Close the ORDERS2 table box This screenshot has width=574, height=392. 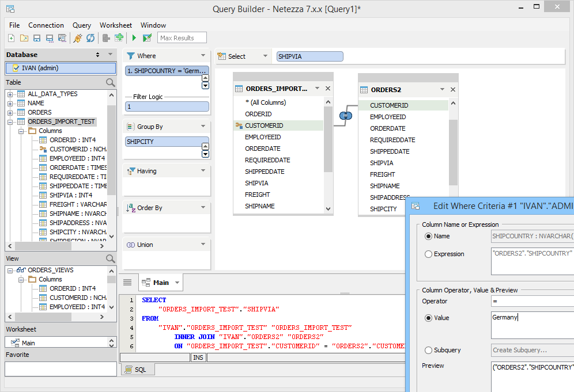tap(453, 89)
